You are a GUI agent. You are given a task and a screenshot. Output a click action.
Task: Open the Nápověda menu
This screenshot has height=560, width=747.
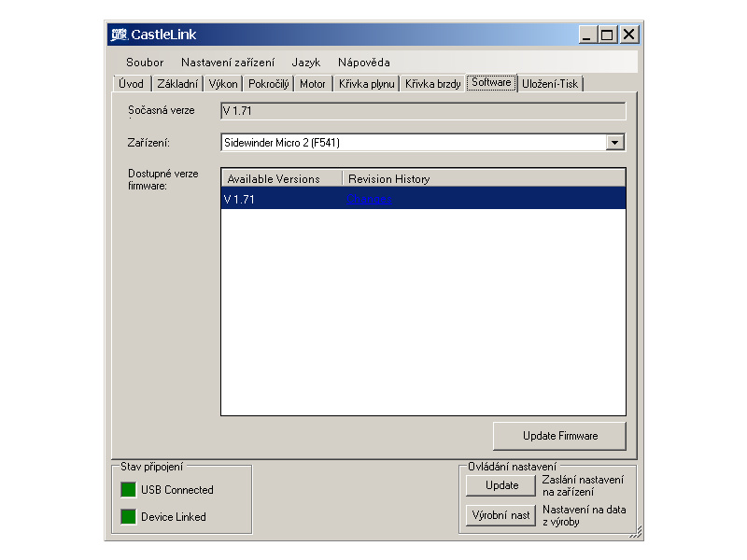(364, 63)
